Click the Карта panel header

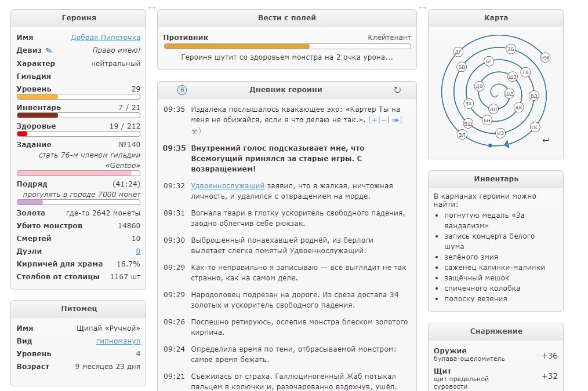click(x=496, y=18)
